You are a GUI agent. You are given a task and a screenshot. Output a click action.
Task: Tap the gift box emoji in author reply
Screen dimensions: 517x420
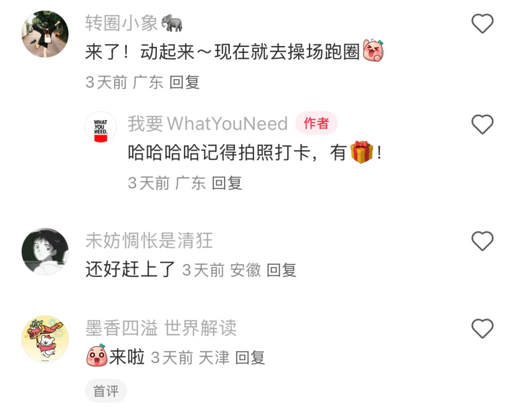point(362,152)
